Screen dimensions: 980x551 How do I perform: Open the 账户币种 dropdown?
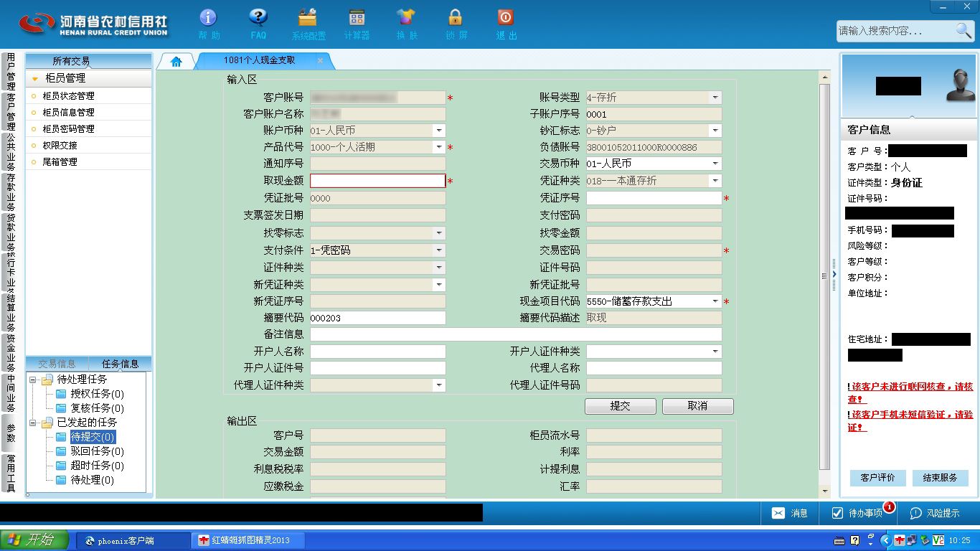[x=439, y=131]
